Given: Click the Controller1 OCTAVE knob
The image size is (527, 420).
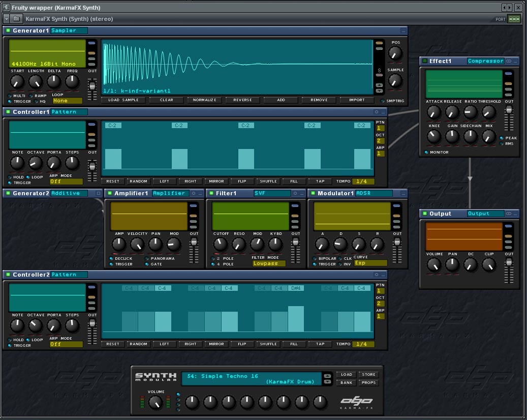Looking at the screenshot, I should pyautogui.click(x=35, y=163).
